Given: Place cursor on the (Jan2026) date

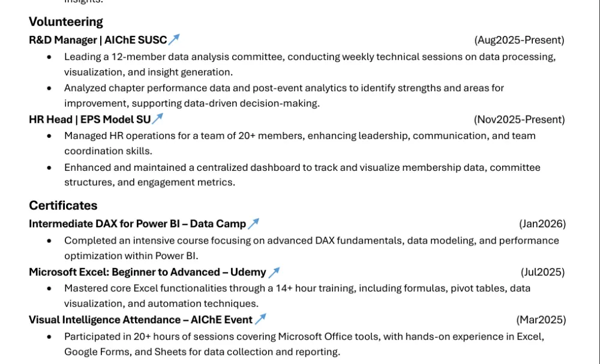Looking at the screenshot, I should coord(542,224).
